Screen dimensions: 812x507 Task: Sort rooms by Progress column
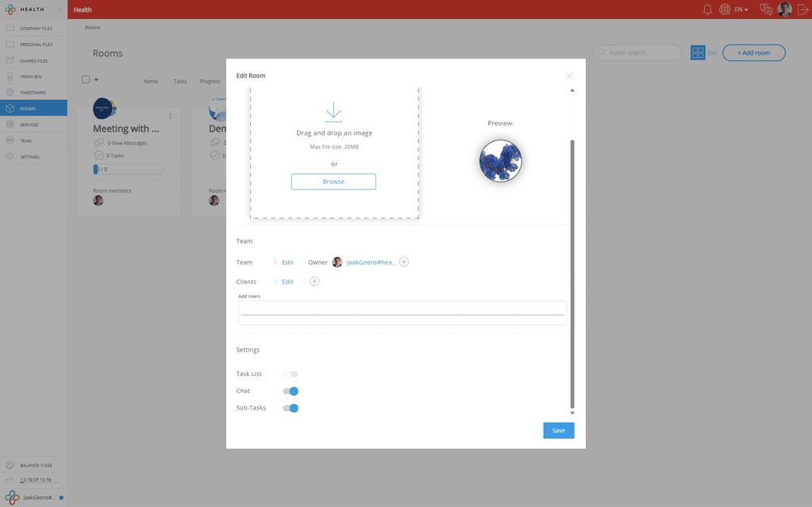tap(210, 81)
